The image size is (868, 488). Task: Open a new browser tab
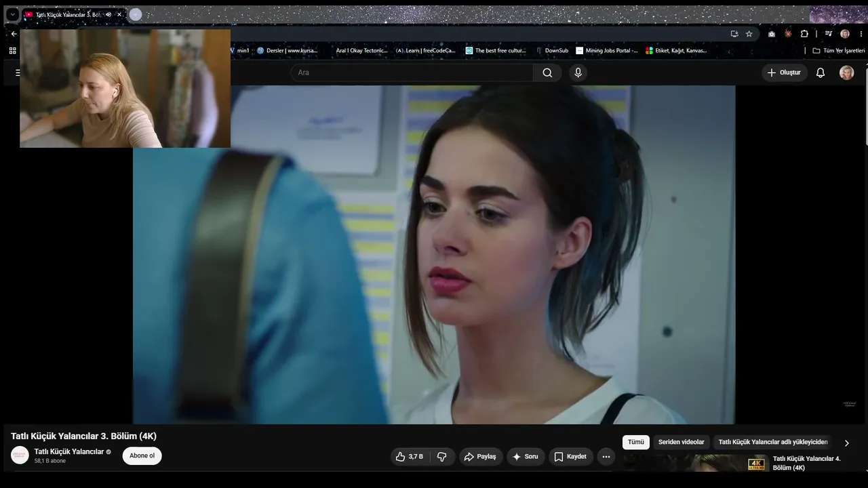coord(136,14)
